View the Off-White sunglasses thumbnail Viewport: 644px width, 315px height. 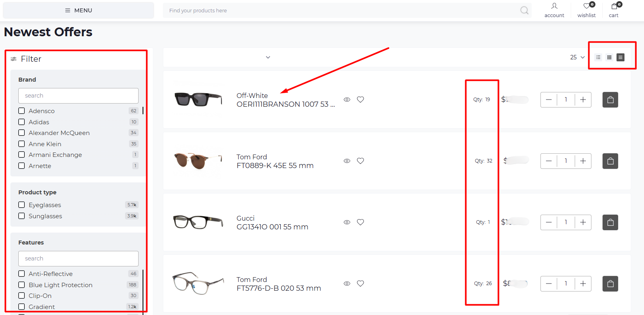(198, 99)
